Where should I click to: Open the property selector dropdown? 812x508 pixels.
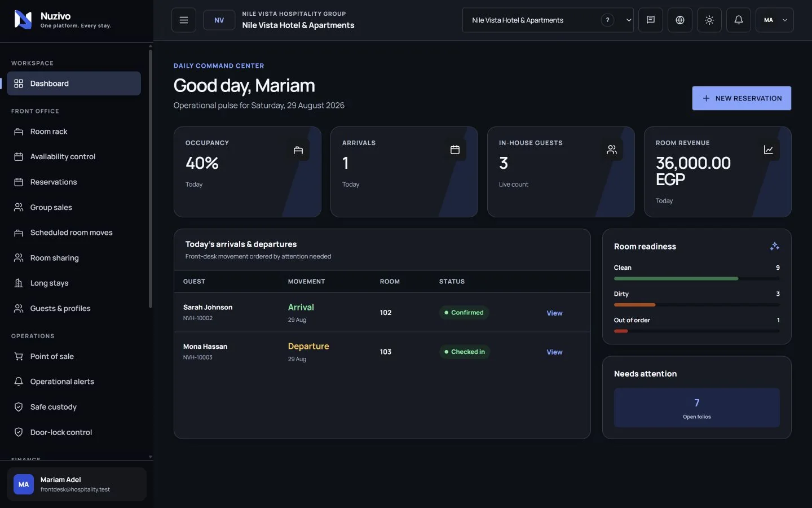548,20
